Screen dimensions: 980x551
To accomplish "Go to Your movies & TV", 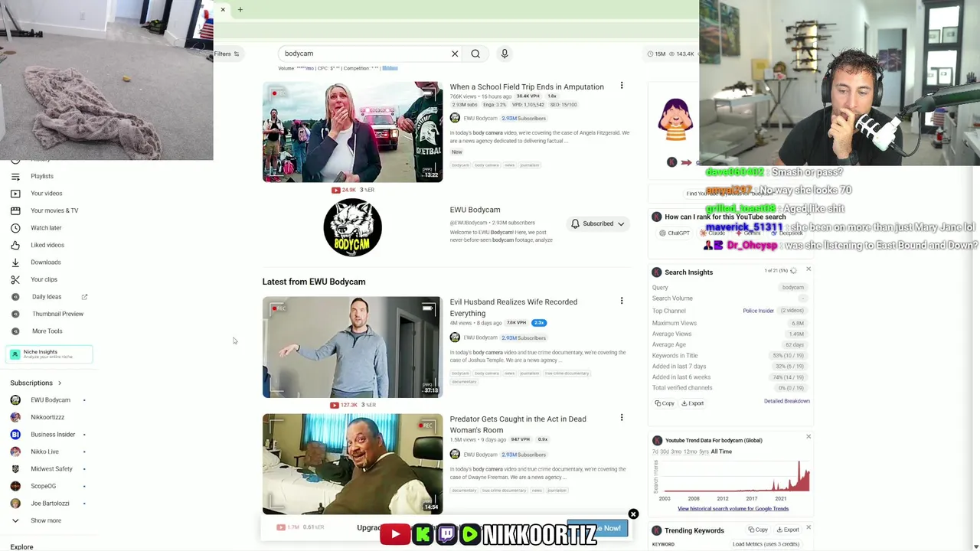I will tap(54, 210).
